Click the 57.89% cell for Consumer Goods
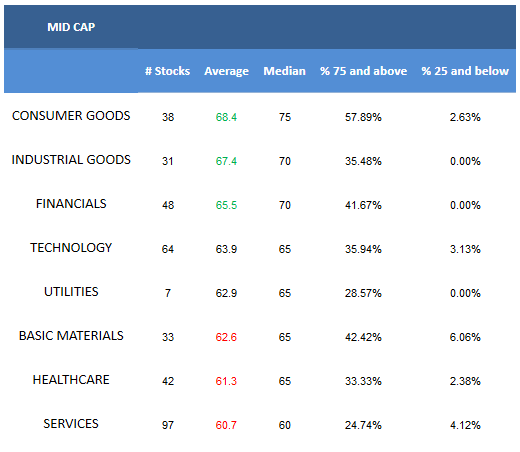Viewport: 520px width, 452px height. click(363, 117)
